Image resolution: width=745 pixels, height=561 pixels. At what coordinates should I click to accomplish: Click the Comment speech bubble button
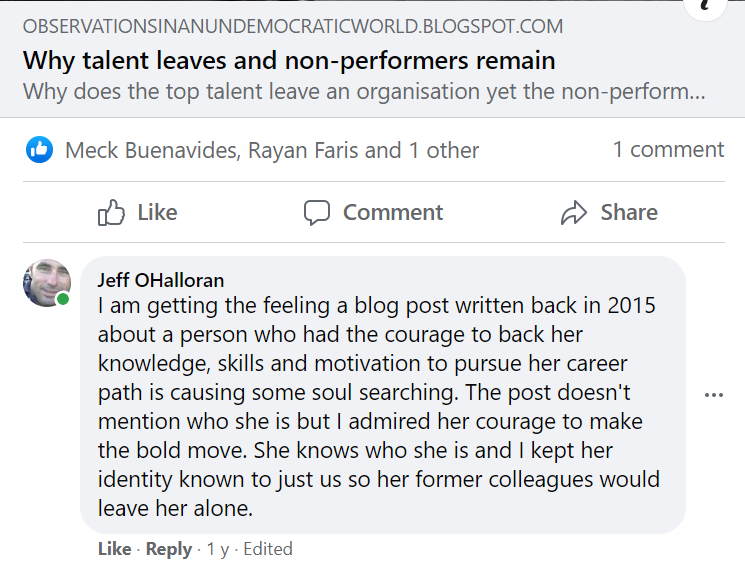pyautogui.click(x=373, y=212)
